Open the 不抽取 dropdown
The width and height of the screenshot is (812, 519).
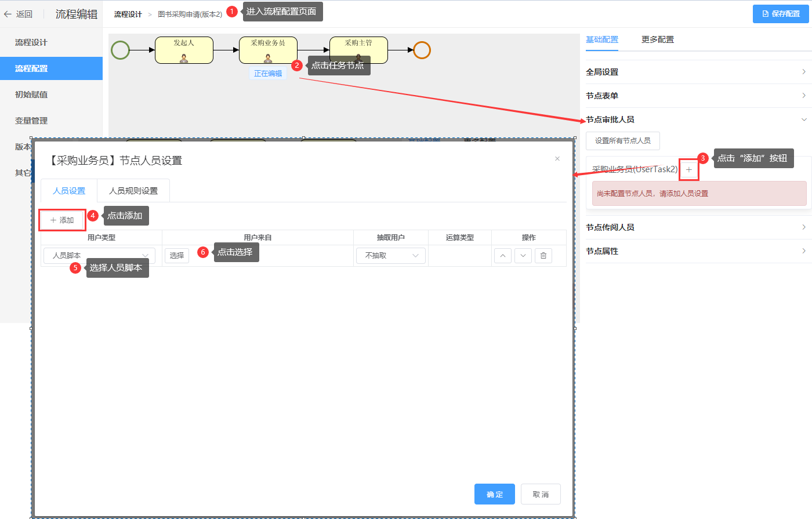tap(391, 256)
